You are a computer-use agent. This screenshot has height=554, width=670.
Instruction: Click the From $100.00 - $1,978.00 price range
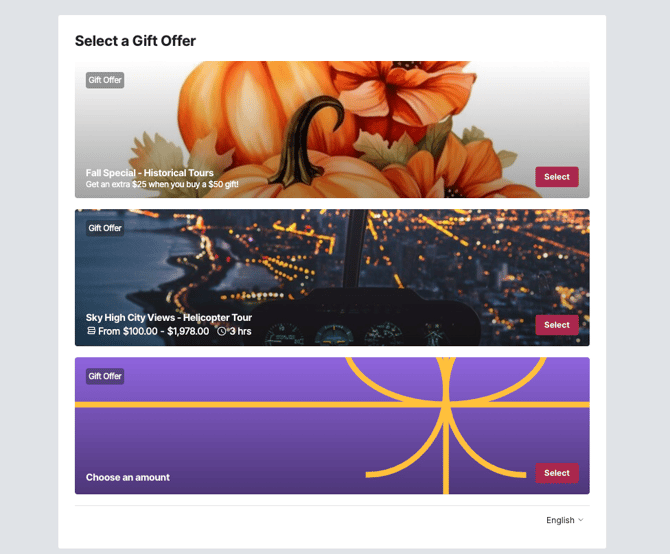(153, 331)
